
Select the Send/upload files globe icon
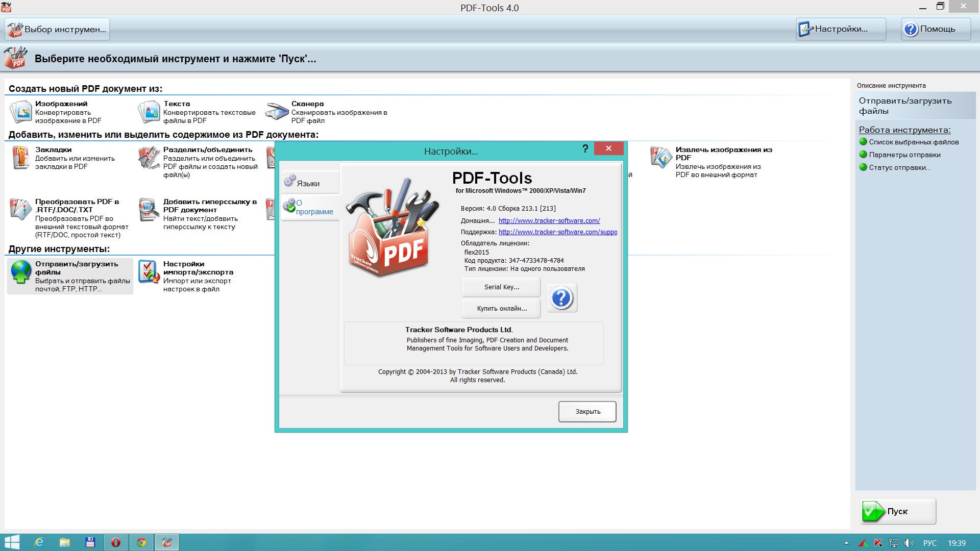[21, 272]
